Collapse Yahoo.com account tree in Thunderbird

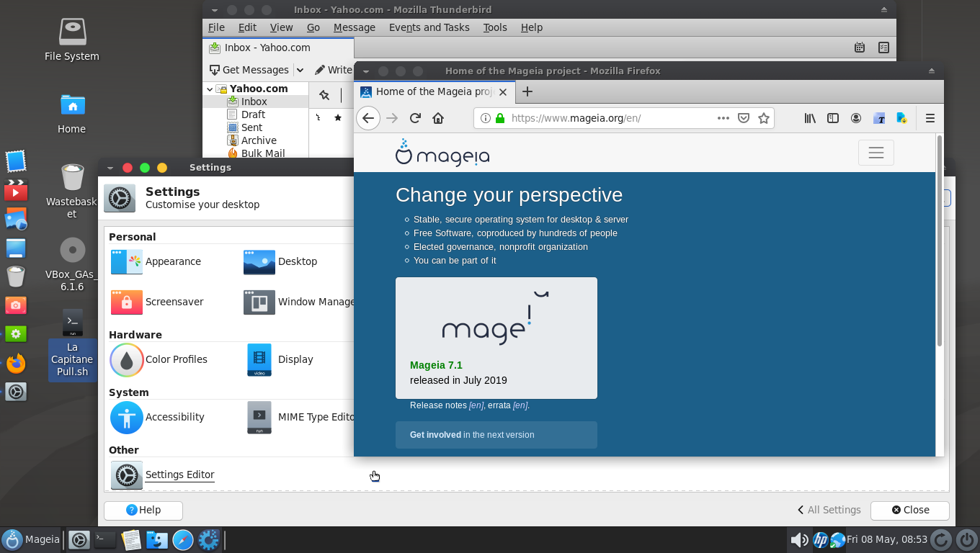pyautogui.click(x=210, y=89)
